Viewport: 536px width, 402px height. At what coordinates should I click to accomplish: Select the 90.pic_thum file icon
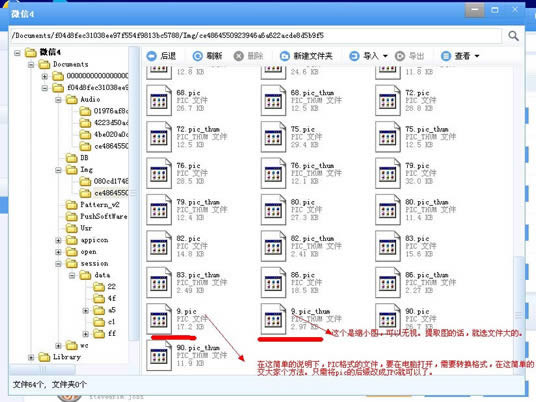159,356
